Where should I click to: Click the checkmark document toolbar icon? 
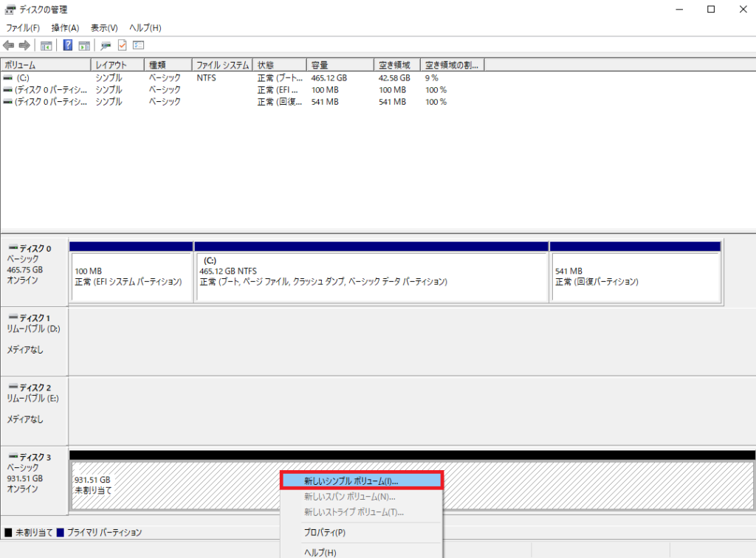pyautogui.click(x=123, y=46)
